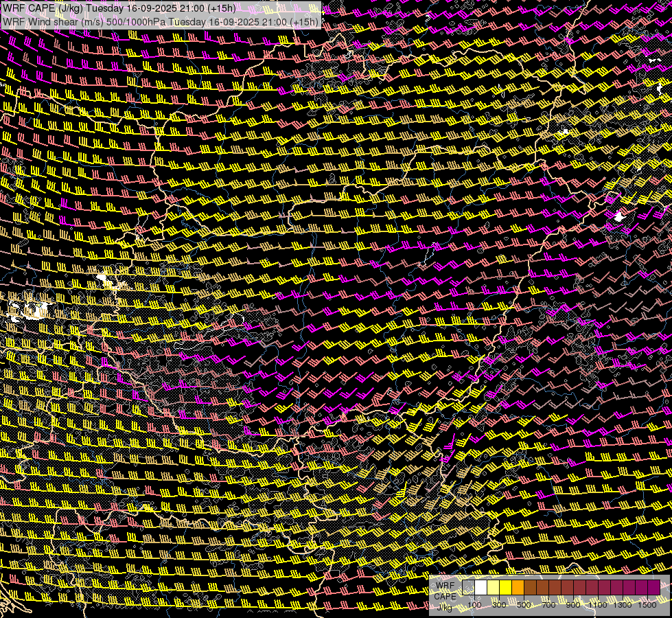Image resolution: width=672 pixels, height=618 pixels.
Task: Select the 300 value on the legend scale
Action: tap(499, 605)
